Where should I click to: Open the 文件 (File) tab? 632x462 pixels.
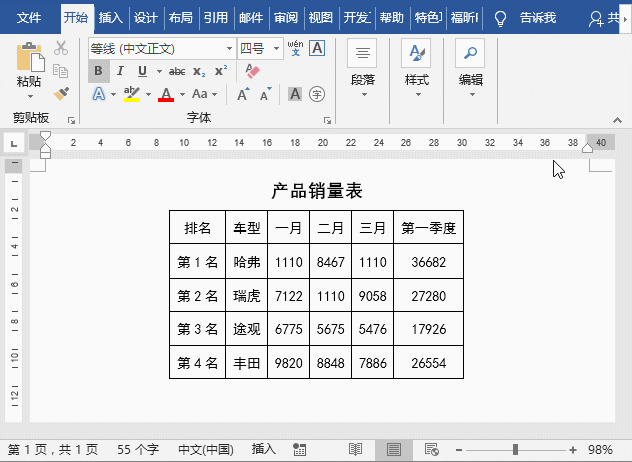pos(29,18)
